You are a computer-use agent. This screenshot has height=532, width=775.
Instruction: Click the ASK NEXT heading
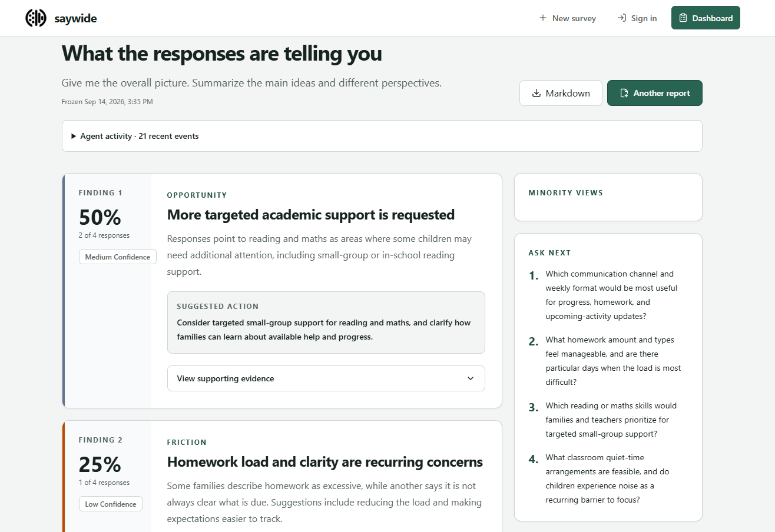[550, 252]
